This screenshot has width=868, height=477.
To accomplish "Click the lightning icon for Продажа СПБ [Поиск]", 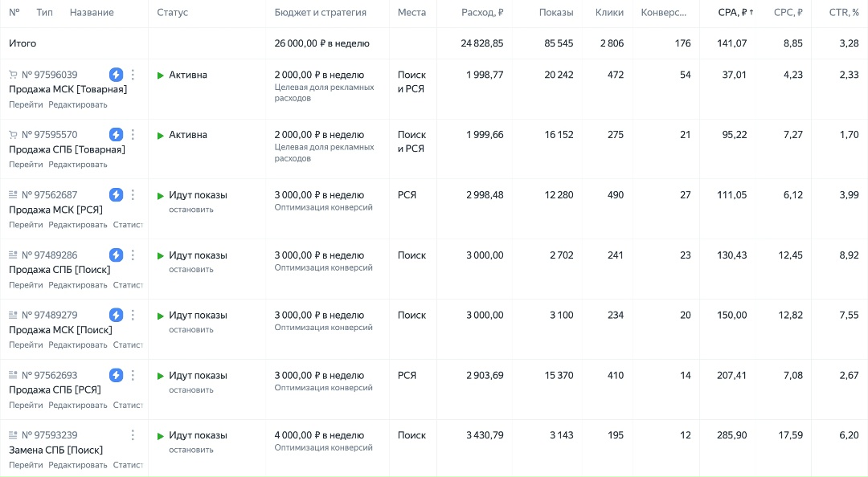I will 116,255.
